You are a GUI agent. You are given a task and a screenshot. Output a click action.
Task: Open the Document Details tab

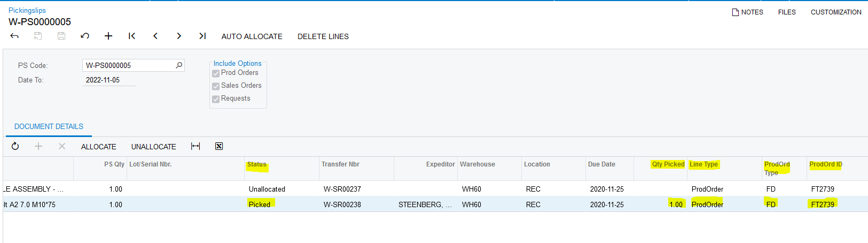(49, 126)
